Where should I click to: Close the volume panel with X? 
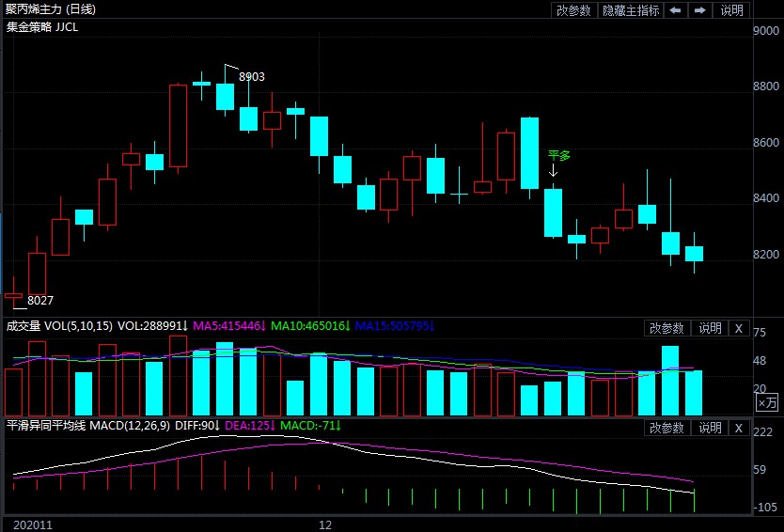[x=739, y=328]
